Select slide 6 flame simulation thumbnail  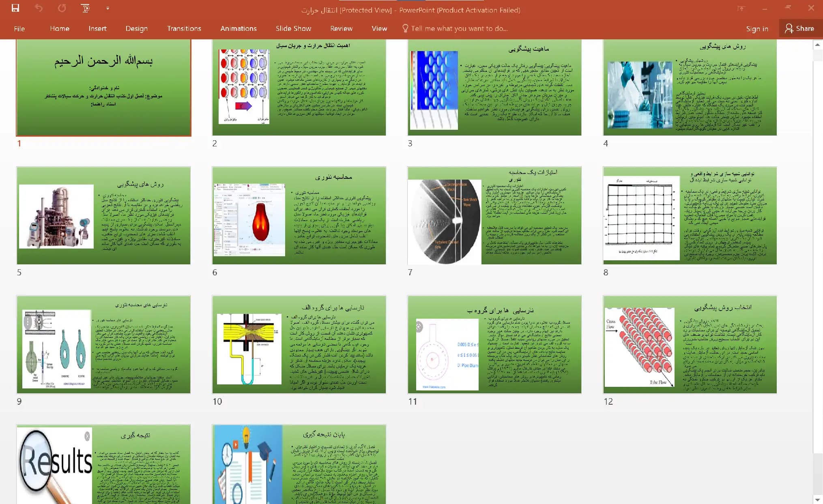pos(299,215)
